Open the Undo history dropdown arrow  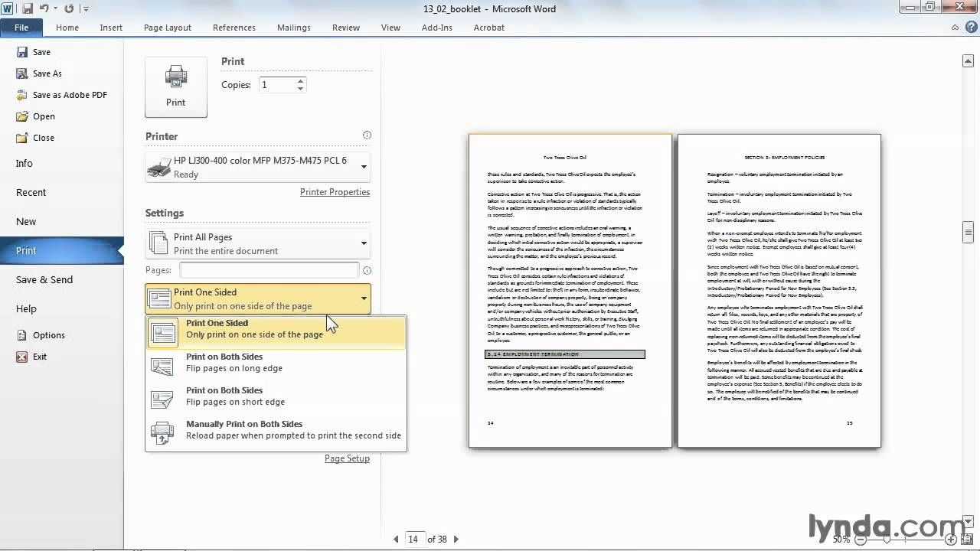[x=55, y=9]
